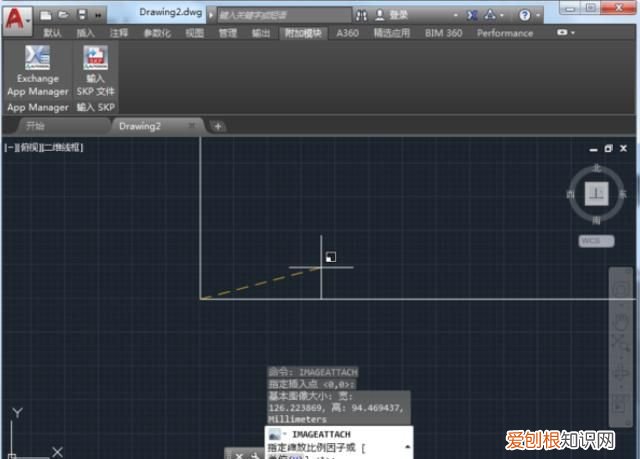Click the Help question mark icon

(525, 16)
